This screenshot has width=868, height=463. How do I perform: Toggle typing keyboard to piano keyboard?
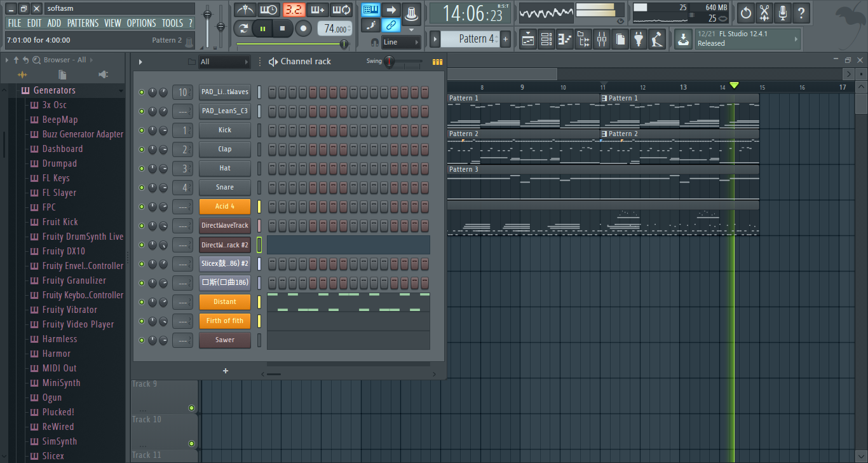[371, 10]
